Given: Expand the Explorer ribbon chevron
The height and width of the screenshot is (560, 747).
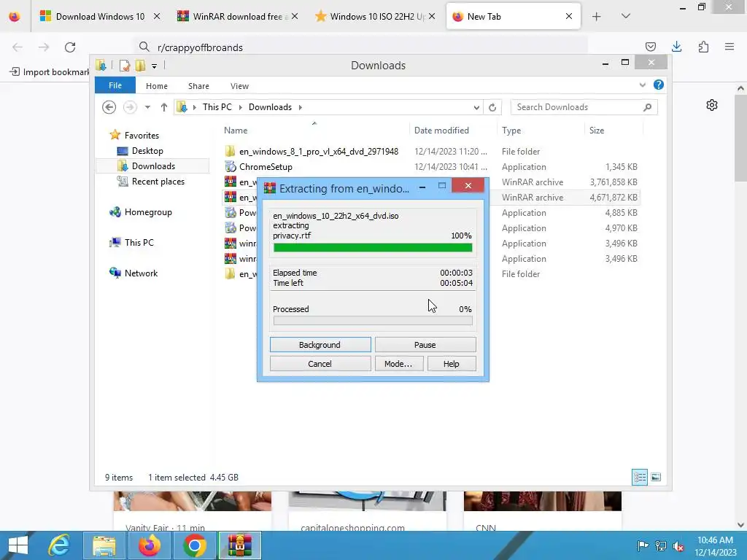Looking at the screenshot, I should pyautogui.click(x=642, y=85).
